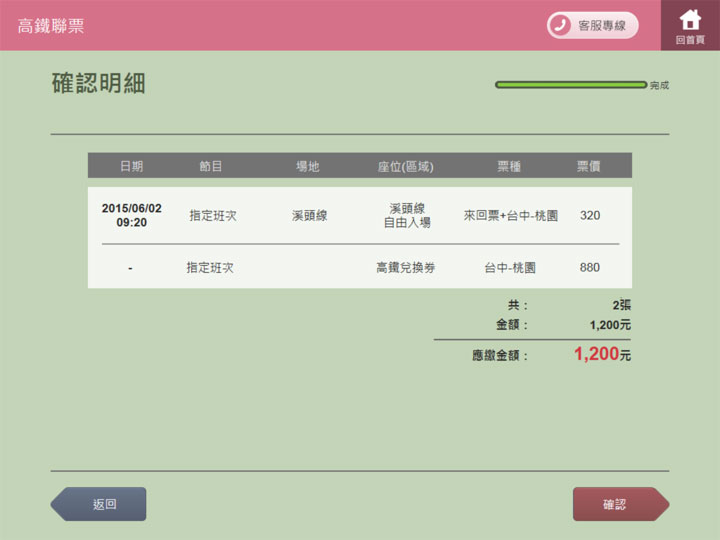Click the 高鐵聯票 title in header
The height and width of the screenshot is (540, 720).
pos(51,26)
